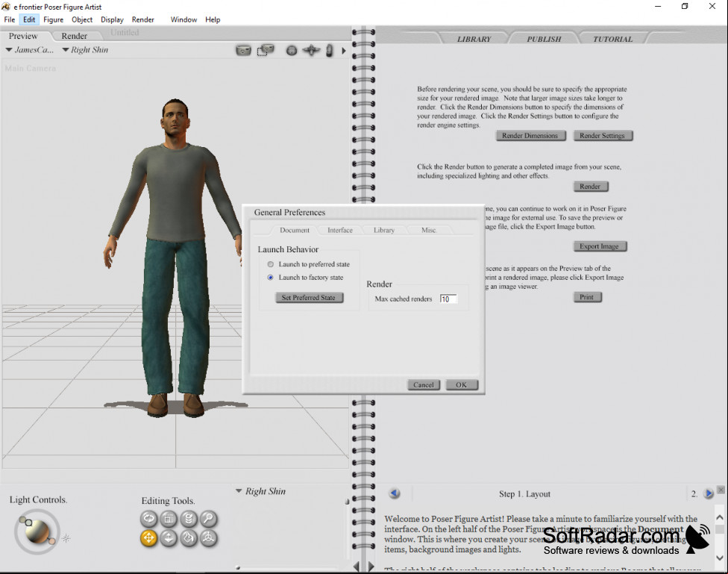Open the Figure menu

54,19
